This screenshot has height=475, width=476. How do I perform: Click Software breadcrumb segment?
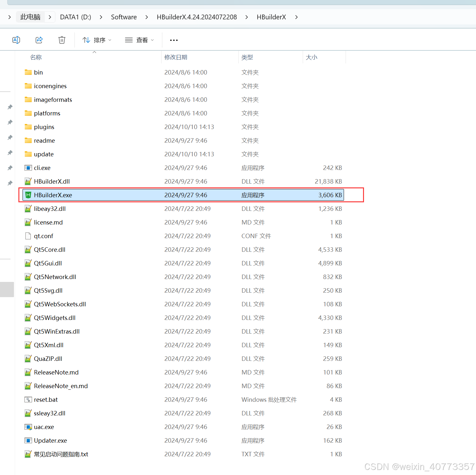tap(124, 17)
